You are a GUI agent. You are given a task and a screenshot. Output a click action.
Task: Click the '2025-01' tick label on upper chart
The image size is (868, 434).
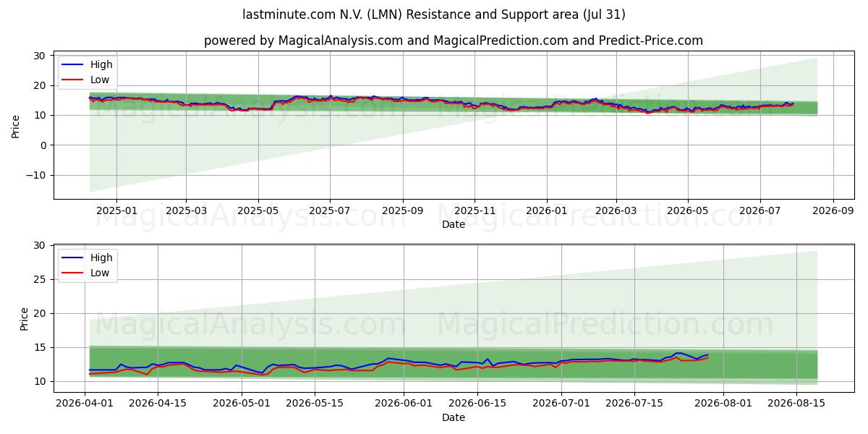click(116, 210)
